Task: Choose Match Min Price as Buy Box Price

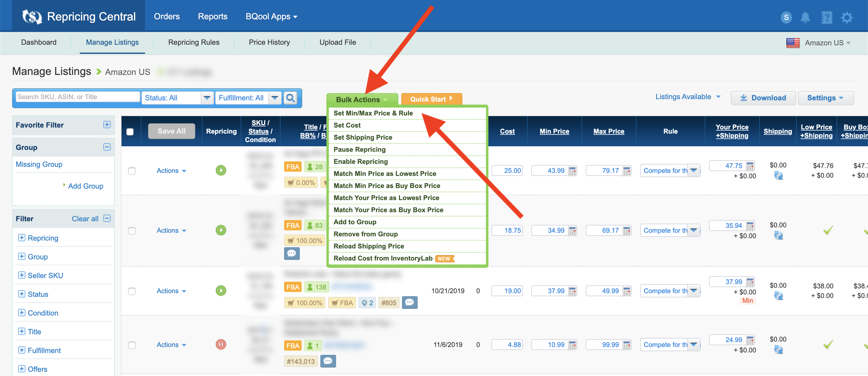Action: pyautogui.click(x=407, y=186)
